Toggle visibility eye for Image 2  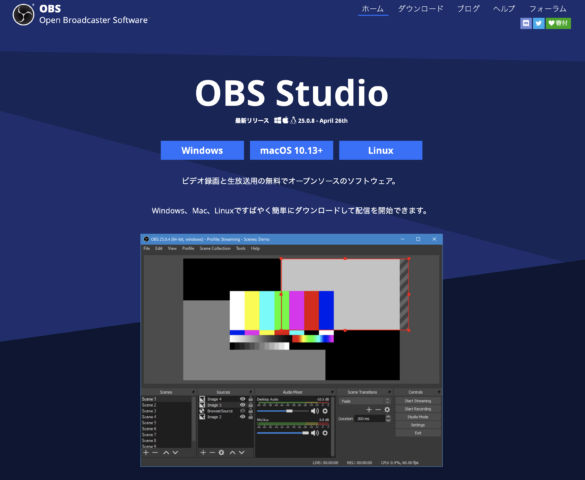tap(243, 417)
